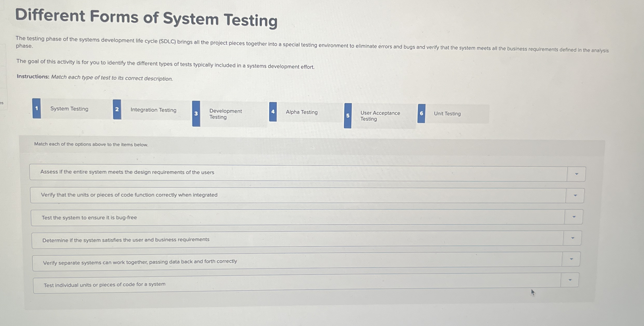The height and width of the screenshot is (326, 644).
Task: Open the dropdown beside "Verify that the units or pieces of code function correctly when integrated"
Action: (x=575, y=195)
